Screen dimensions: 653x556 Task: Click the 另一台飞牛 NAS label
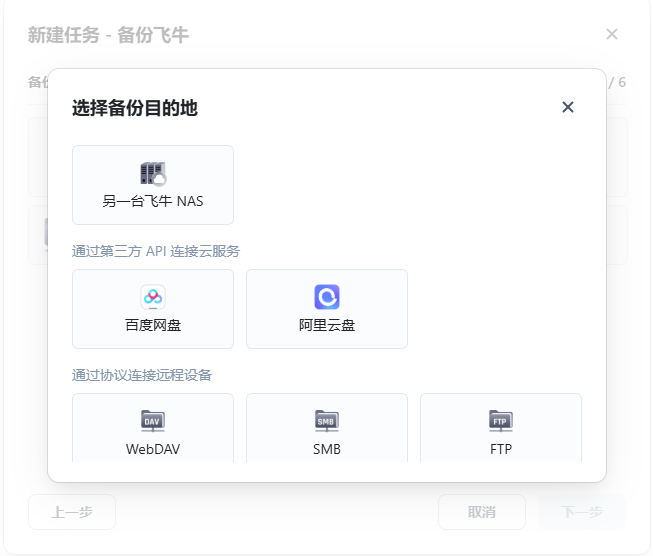153,202
